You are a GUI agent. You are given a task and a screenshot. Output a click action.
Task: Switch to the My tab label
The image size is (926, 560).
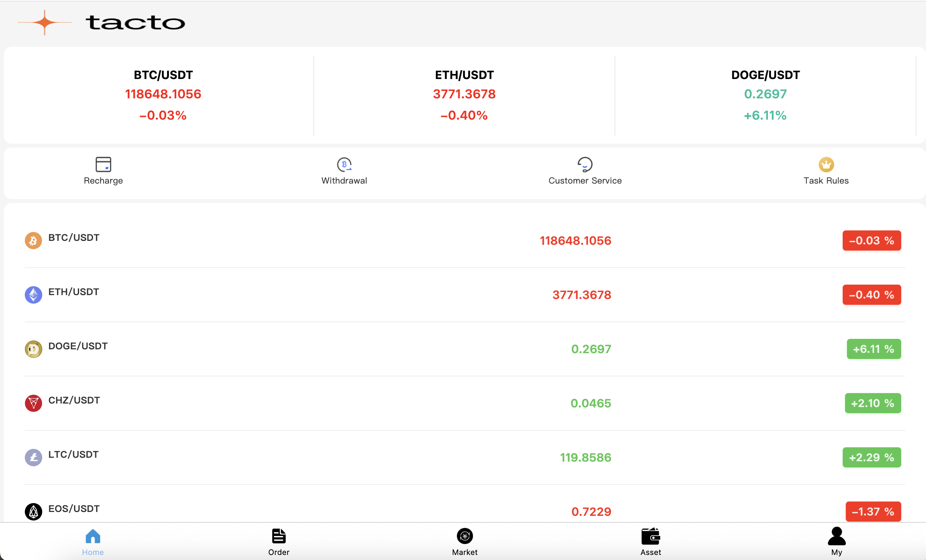[x=836, y=552]
